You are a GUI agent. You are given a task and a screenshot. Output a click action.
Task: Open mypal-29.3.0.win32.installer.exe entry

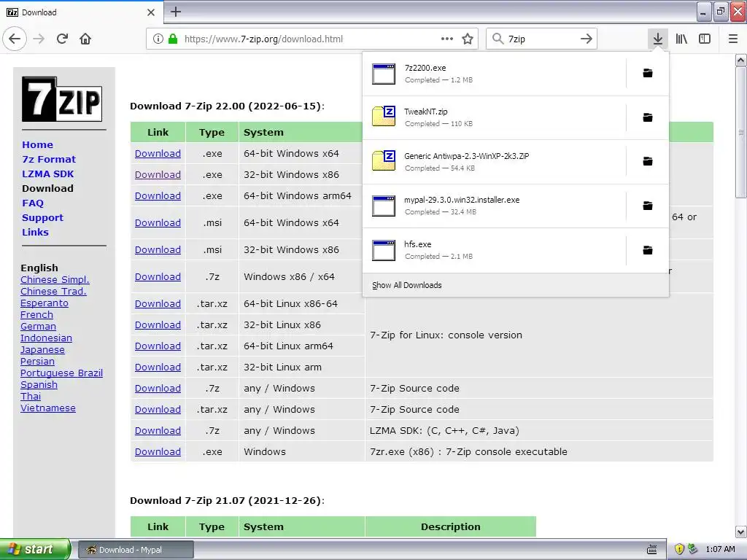click(494, 206)
